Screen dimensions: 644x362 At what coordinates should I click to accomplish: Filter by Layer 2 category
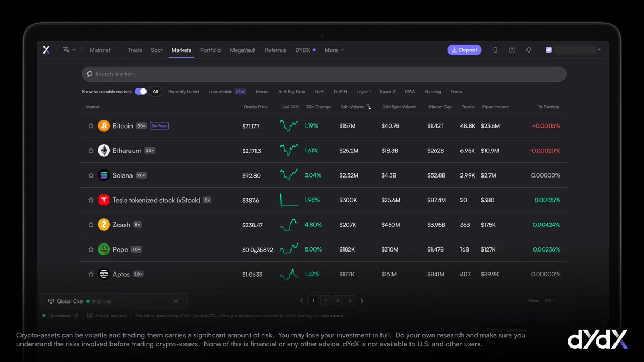387,92
